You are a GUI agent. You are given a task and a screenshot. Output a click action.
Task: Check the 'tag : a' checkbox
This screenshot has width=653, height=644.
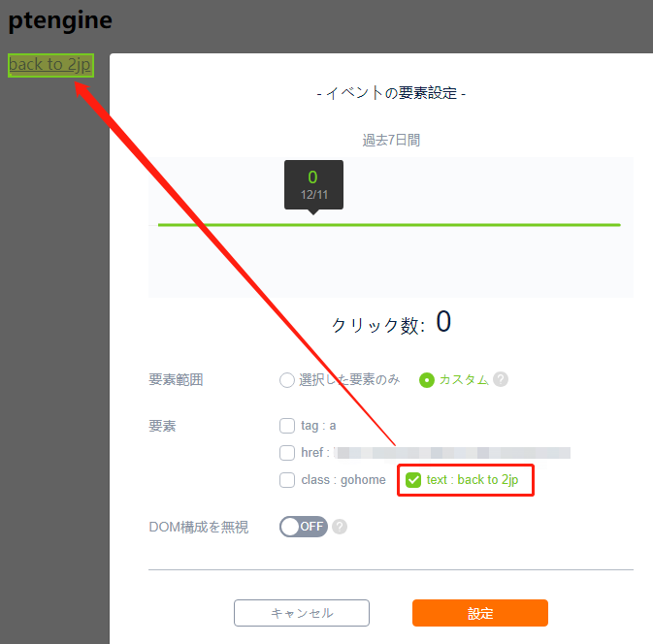click(287, 426)
